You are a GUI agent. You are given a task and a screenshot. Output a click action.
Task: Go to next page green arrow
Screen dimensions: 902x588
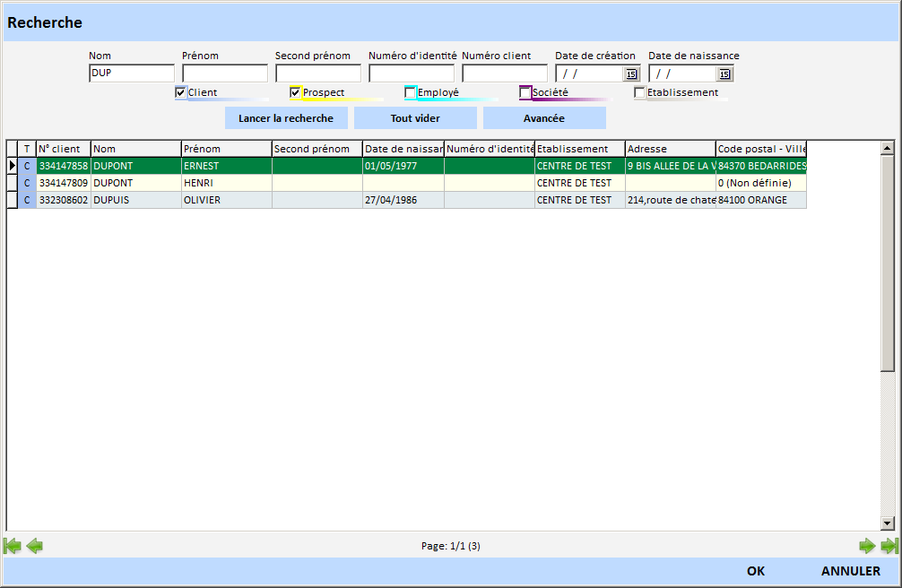[867, 546]
